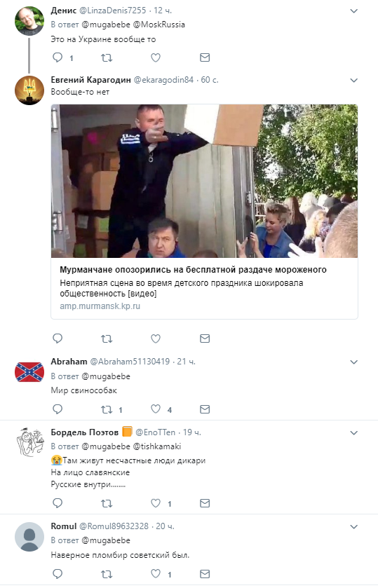
Task: Like Бордель Поэтов's tweet
Action: pos(156,503)
